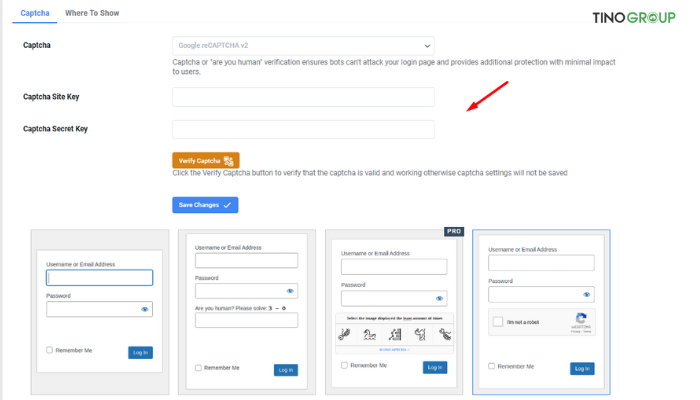This screenshot has height=400, width=700.
Task: Toggle password eye icon in PRO preview
Action: click(x=439, y=298)
